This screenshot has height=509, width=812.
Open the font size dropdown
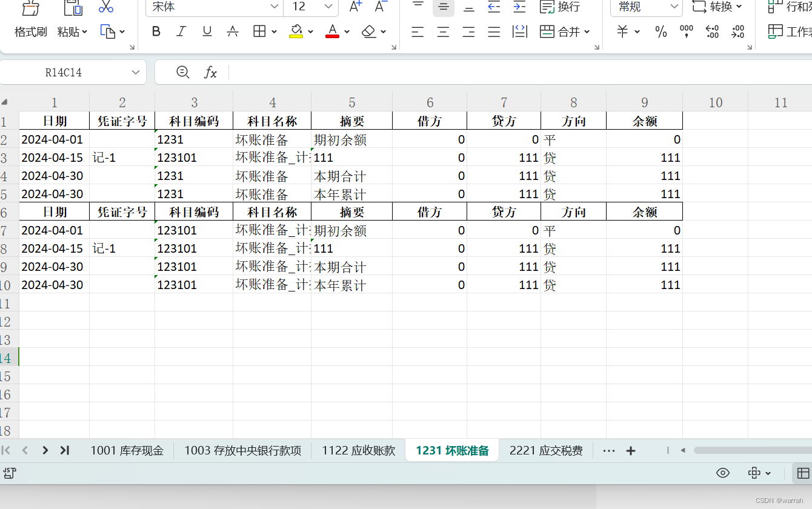tap(328, 7)
